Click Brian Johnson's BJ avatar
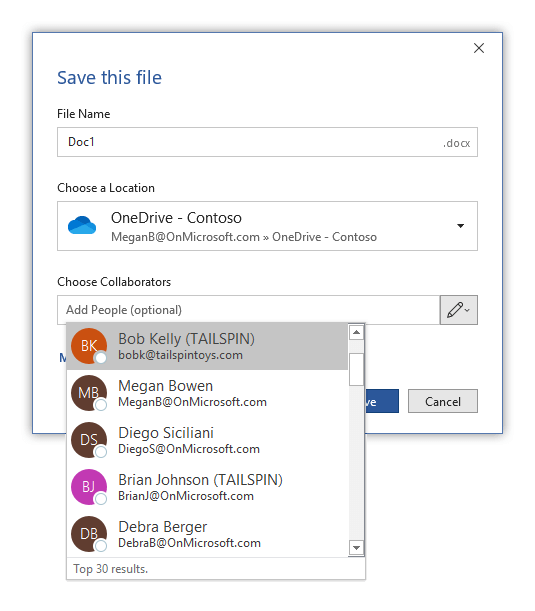 (89, 487)
